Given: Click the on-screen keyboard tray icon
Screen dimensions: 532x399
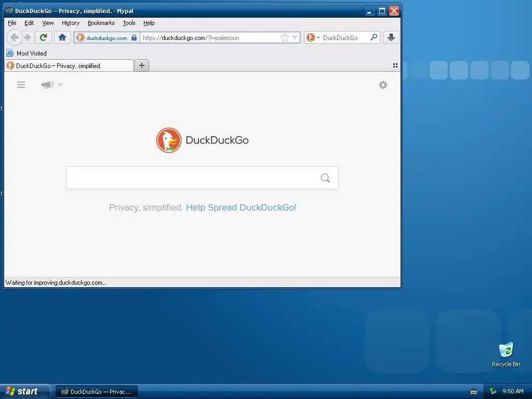Looking at the screenshot, I should [x=474, y=392].
